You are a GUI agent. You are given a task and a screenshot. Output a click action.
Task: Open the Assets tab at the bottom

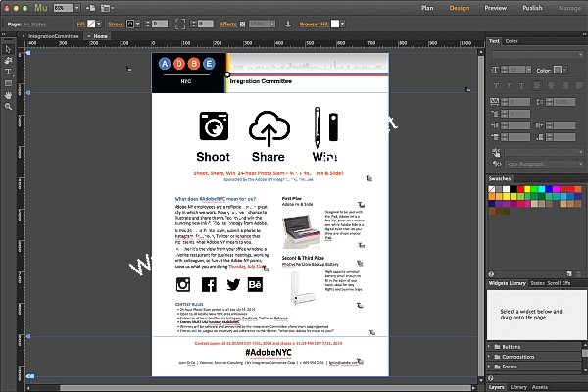click(x=540, y=387)
